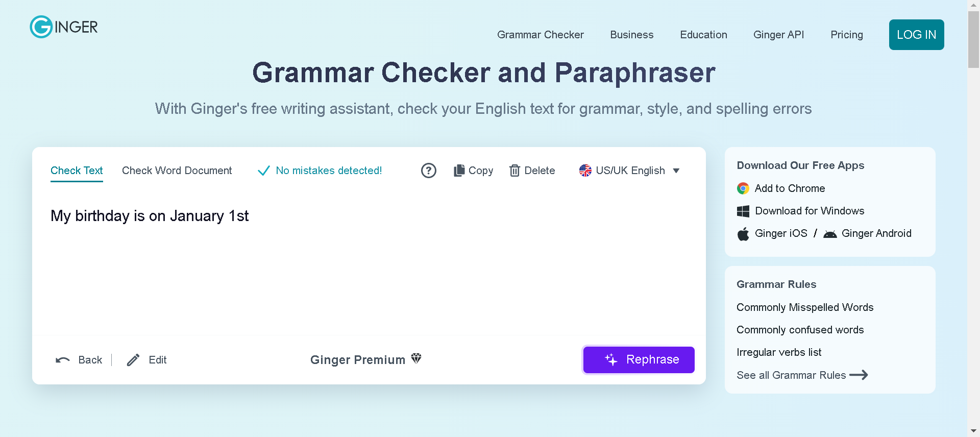The image size is (980, 437).
Task: Click the Copy documents icon
Action: (459, 171)
